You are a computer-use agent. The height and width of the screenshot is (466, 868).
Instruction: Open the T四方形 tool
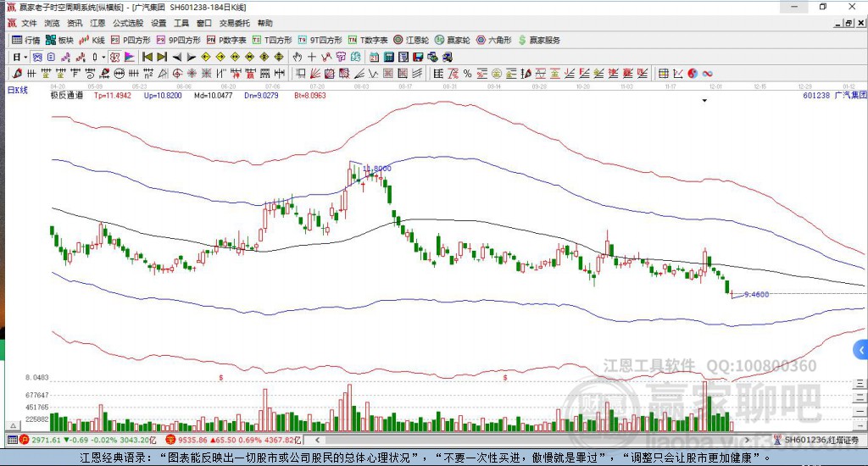coord(272,40)
